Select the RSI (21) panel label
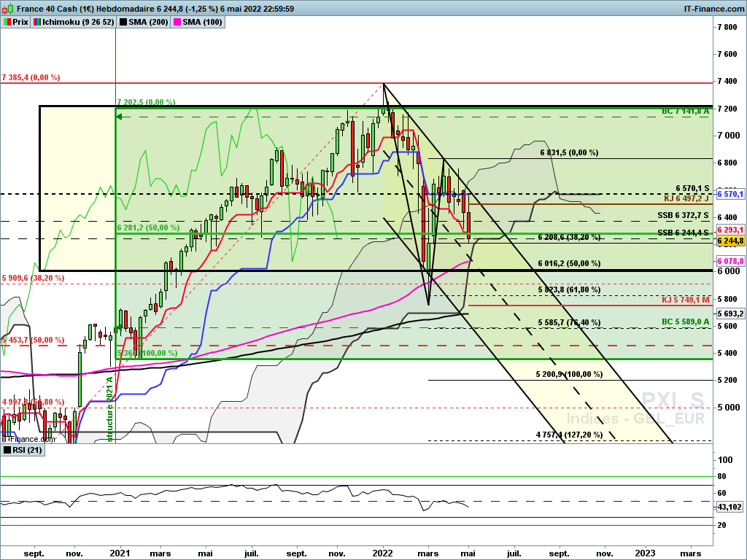 pos(23,450)
